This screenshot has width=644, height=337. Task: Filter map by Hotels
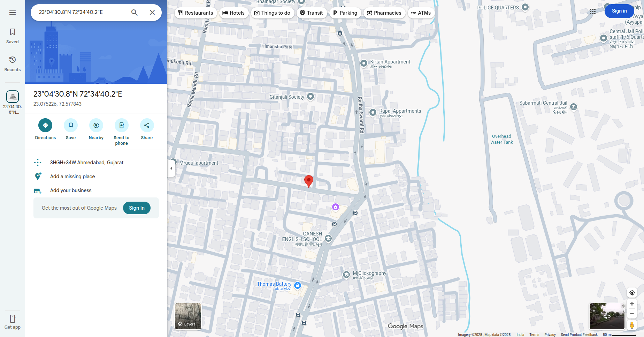[x=234, y=13]
